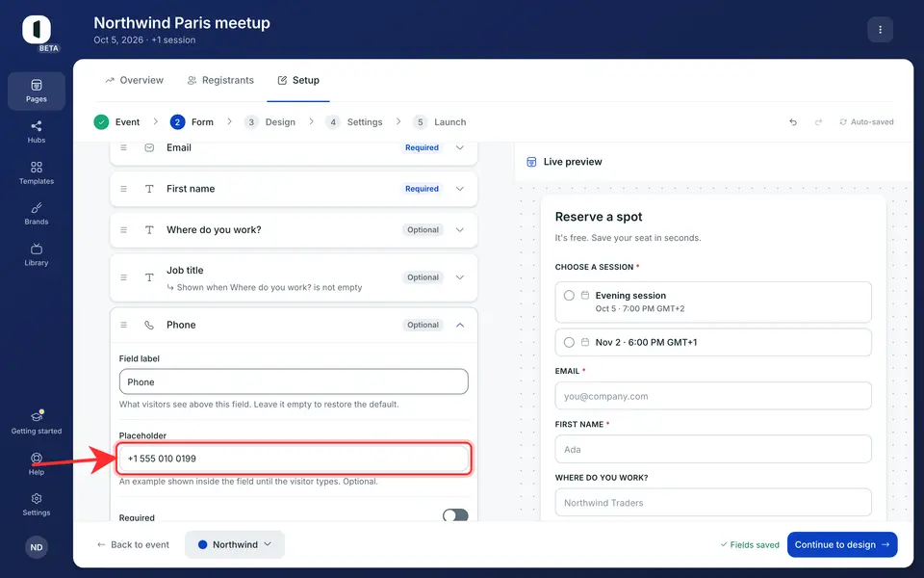Go to the Settings step in wizard

coord(353,122)
